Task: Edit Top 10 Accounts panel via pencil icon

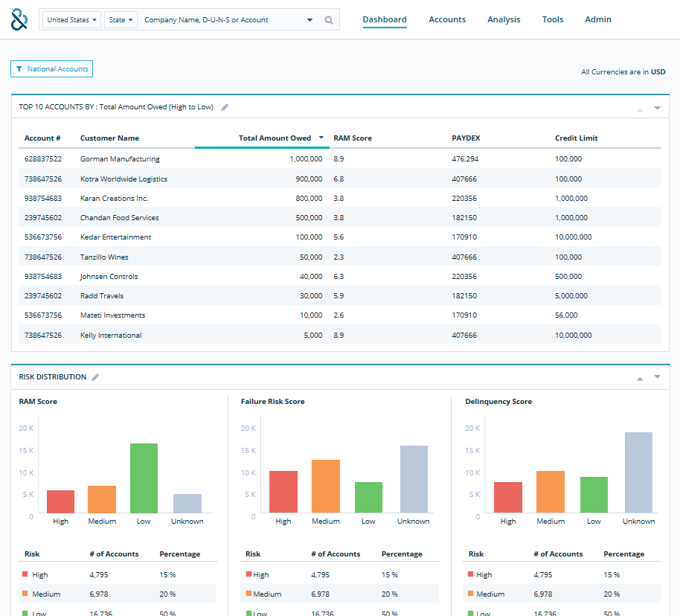Action: (x=225, y=107)
